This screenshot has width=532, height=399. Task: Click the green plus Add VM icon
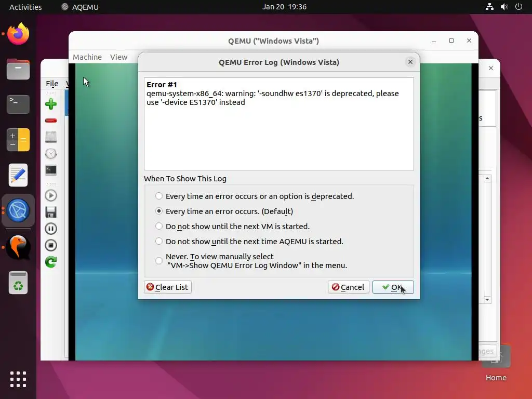(51, 104)
